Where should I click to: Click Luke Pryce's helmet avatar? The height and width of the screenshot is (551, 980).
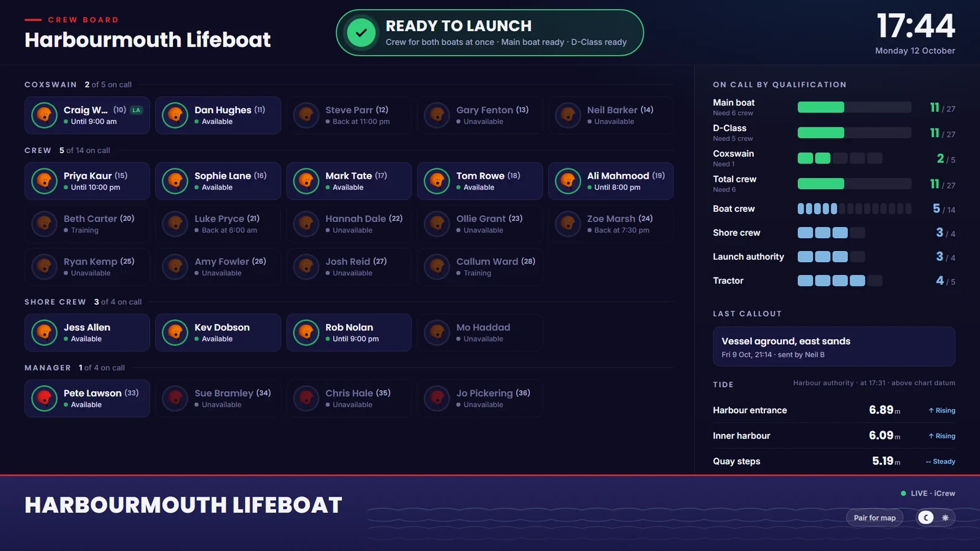click(175, 224)
